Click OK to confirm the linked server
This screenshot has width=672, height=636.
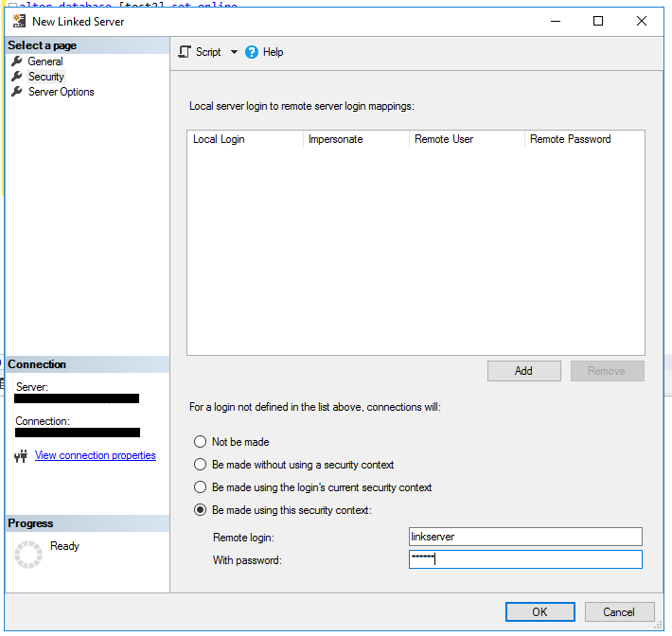point(539,611)
